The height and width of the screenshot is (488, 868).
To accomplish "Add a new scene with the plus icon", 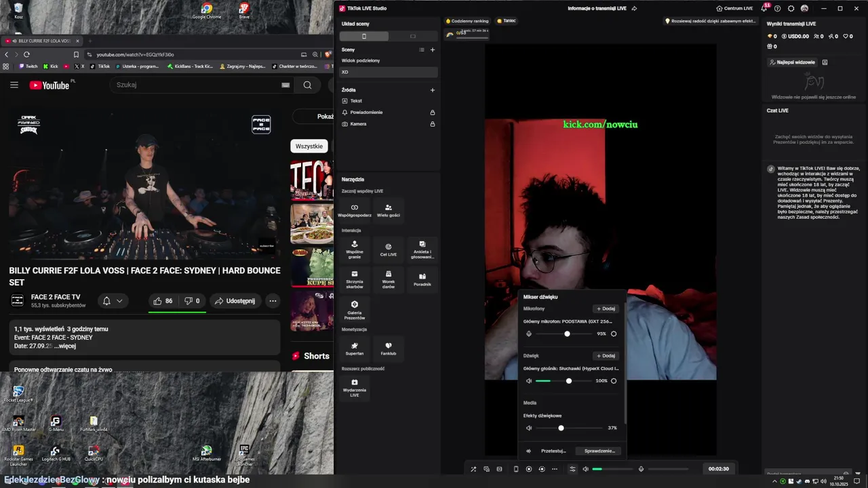I will pyautogui.click(x=433, y=49).
